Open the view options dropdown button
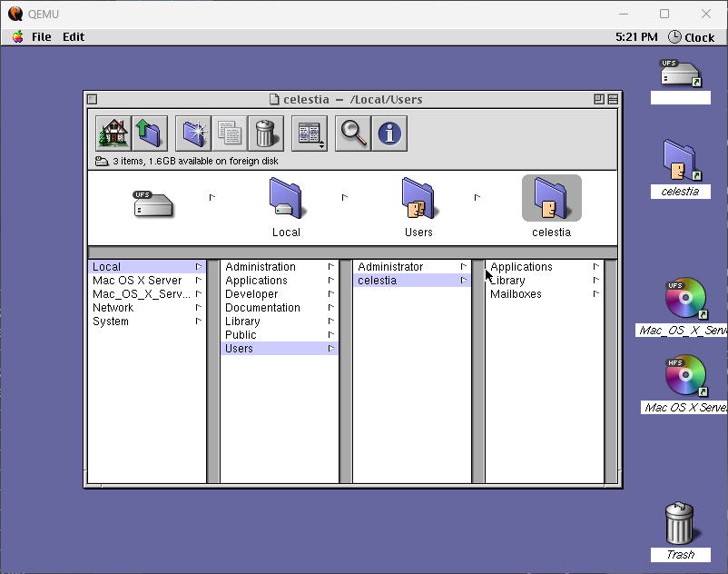Screen dimensions: 728x574 click(x=310, y=134)
